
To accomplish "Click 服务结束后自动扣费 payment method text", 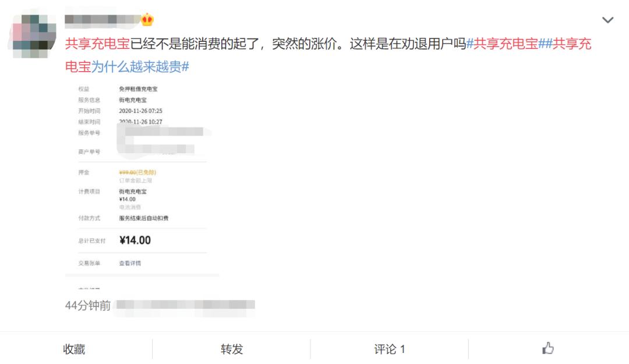I will [144, 218].
